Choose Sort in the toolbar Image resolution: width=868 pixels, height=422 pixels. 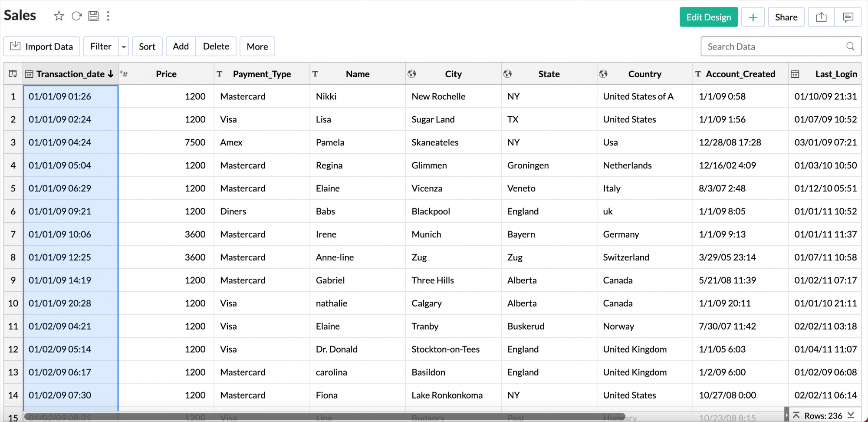pyautogui.click(x=147, y=46)
